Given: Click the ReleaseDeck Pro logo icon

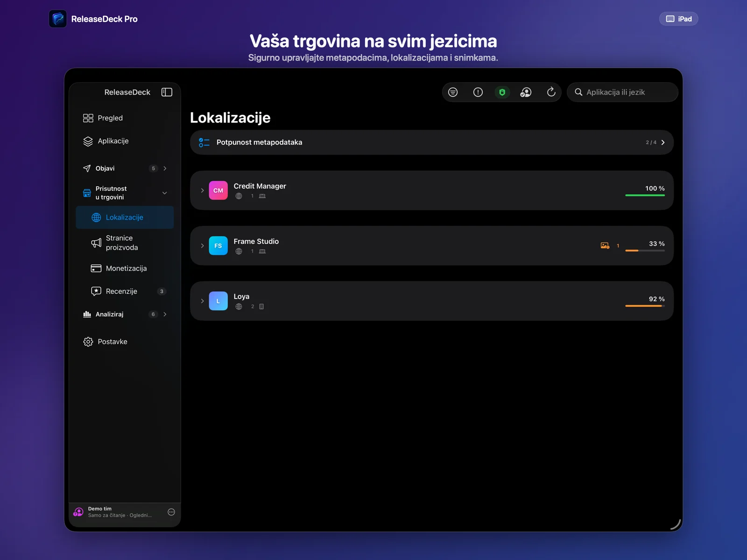Looking at the screenshot, I should point(58,19).
